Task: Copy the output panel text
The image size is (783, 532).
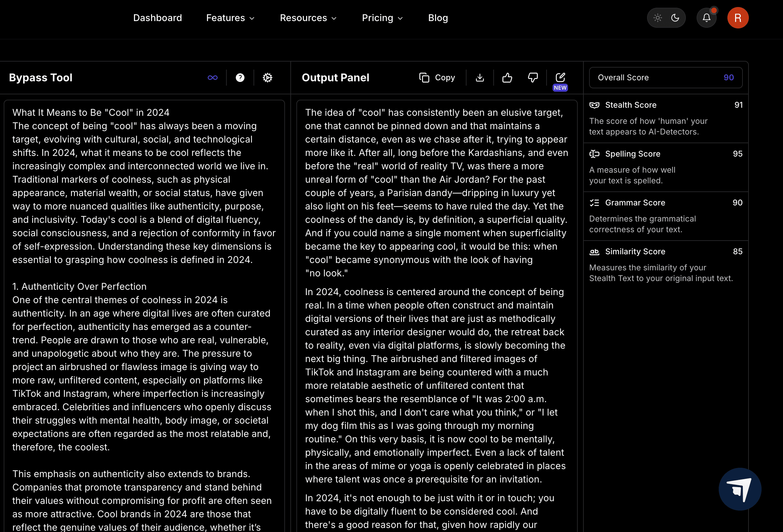Action: click(x=437, y=78)
